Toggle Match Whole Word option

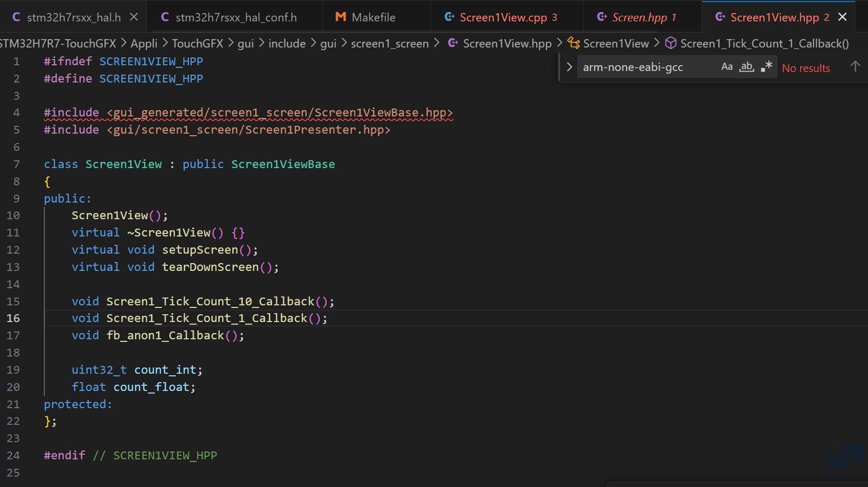(746, 67)
